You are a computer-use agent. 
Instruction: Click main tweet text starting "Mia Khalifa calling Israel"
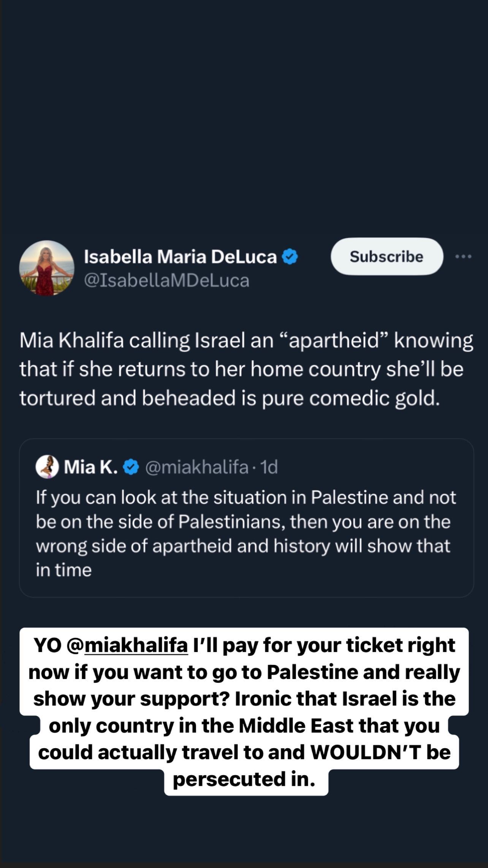pyautogui.click(x=246, y=369)
